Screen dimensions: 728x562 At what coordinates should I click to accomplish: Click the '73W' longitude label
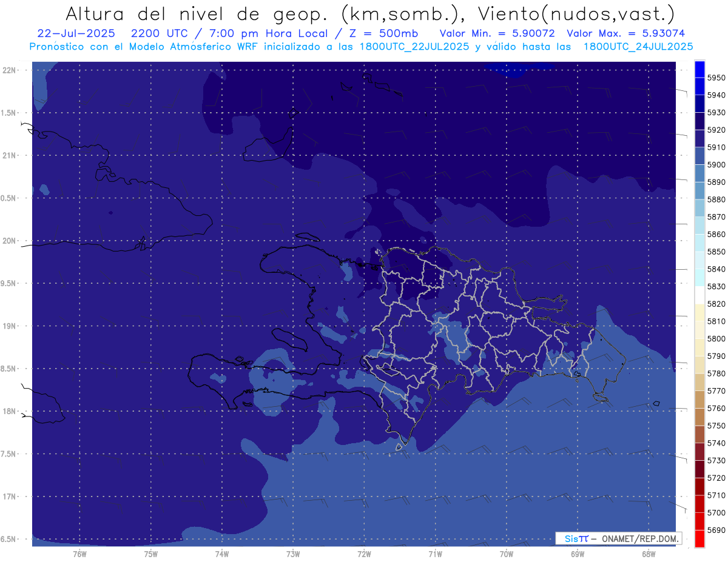pos(293,554)
